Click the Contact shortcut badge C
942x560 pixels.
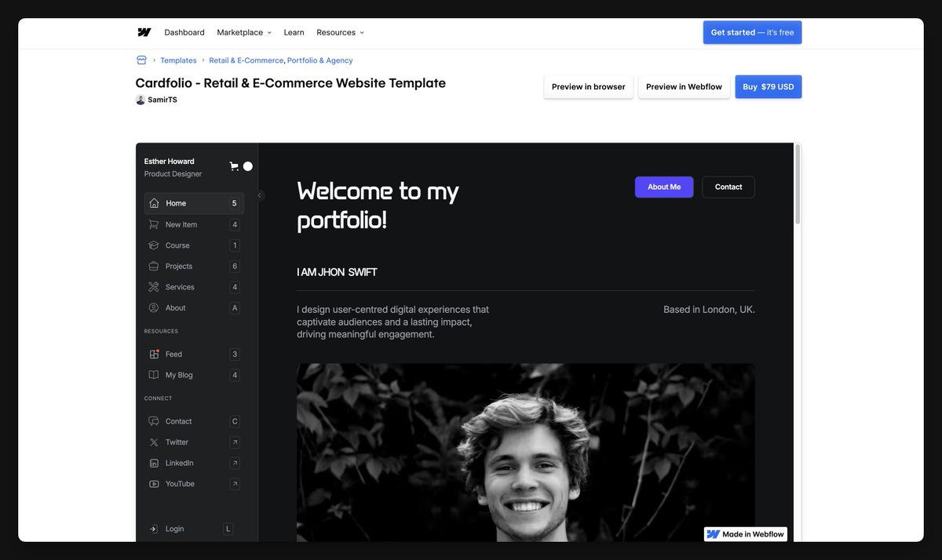pos(235,421)
